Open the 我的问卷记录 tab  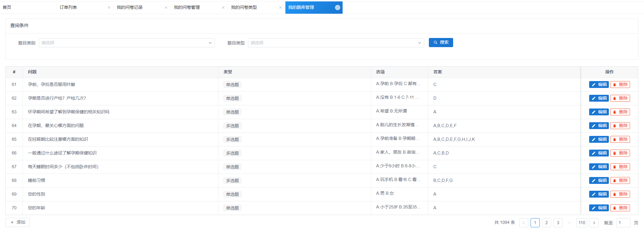(130, 7)
